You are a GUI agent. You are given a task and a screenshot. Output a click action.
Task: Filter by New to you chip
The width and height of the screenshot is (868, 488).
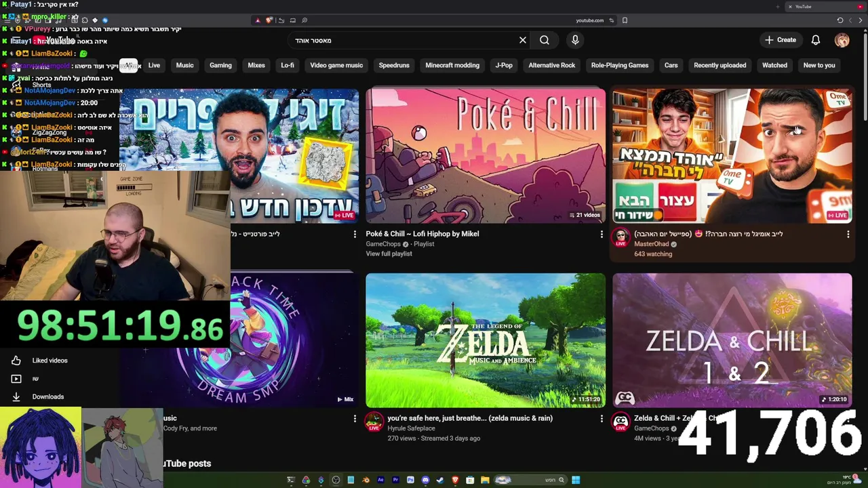click(819, 65)
